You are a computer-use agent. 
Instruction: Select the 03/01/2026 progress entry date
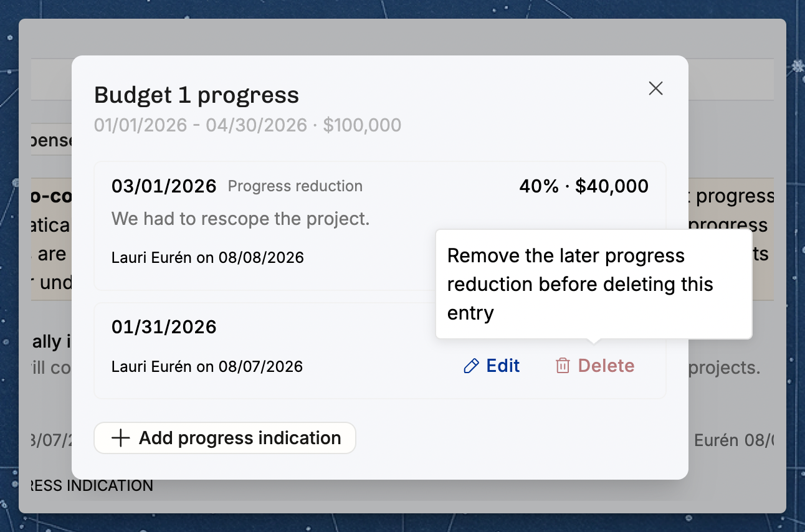click(x=164, y=186)
